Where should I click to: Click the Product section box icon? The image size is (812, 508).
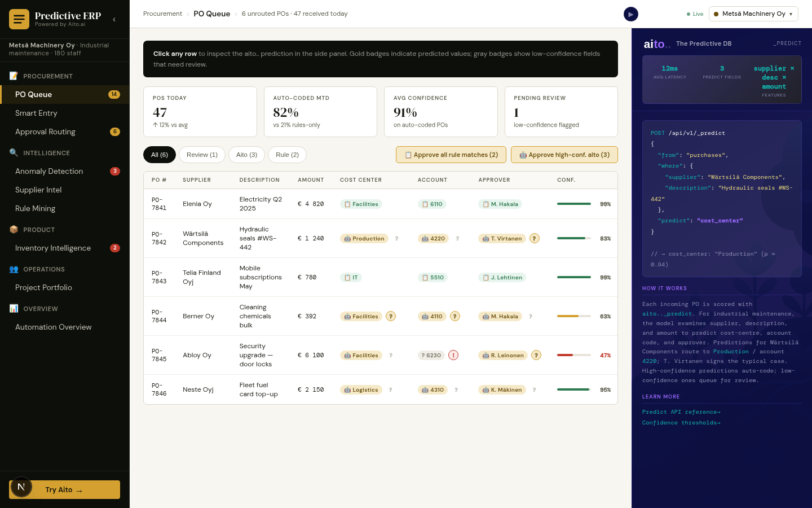pos(14,229)
